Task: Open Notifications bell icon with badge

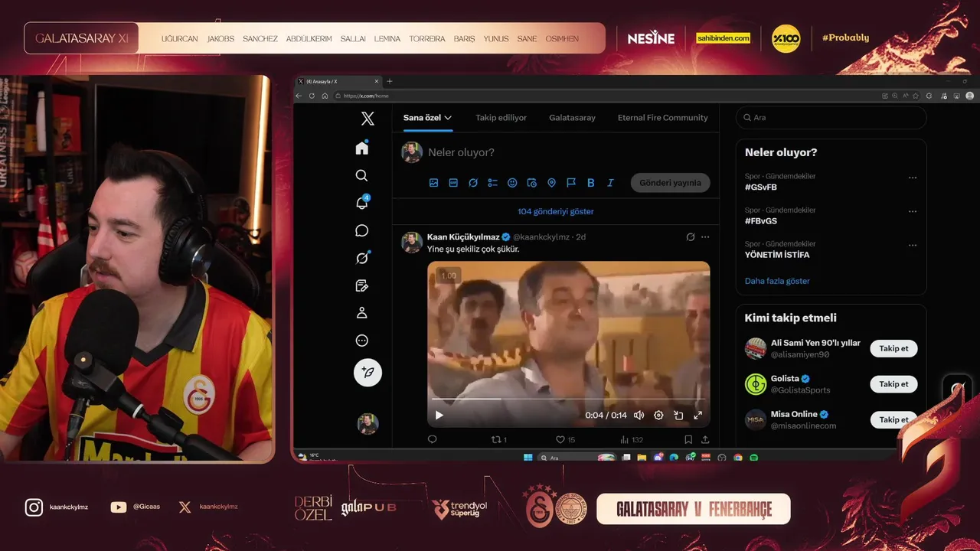Action: tap(362, 203)
